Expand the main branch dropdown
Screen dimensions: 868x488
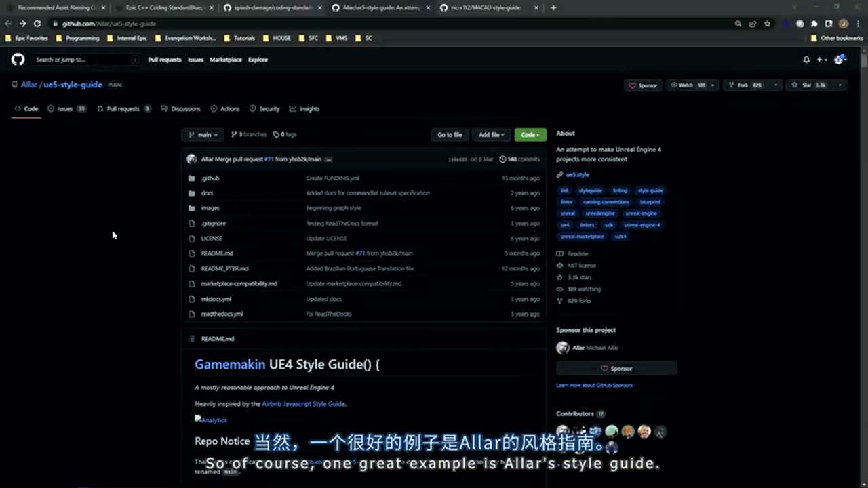203,135
